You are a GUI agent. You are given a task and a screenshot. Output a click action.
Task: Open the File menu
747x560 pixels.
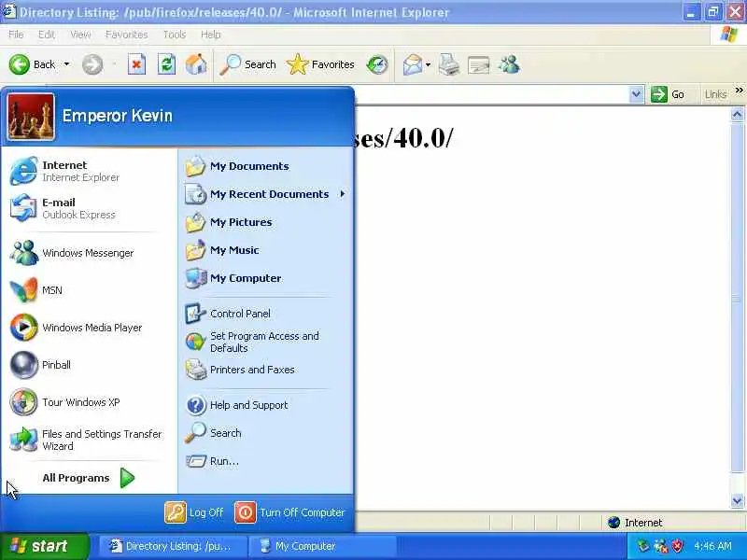coord(16,35)
